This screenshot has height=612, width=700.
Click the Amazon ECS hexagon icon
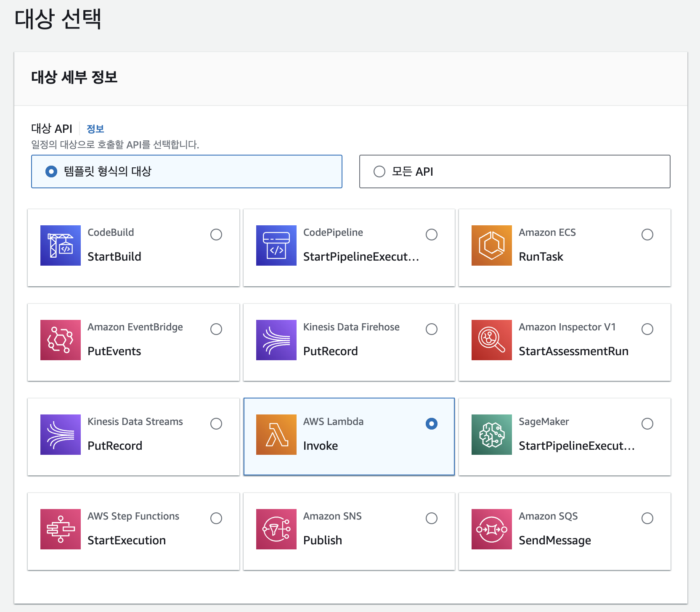coord(492,245)
